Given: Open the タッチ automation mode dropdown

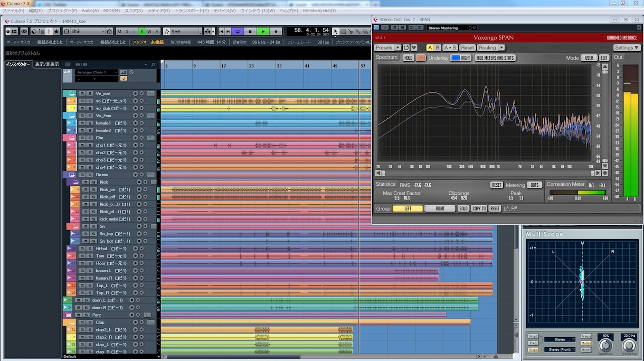Looking at the screenshot, I should [x=182, y=32].
